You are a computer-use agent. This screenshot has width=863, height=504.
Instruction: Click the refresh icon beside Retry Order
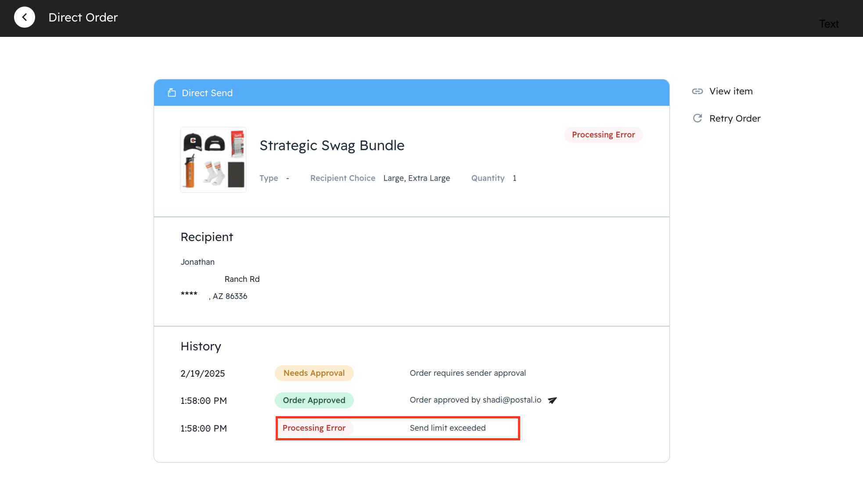(698, 119)
